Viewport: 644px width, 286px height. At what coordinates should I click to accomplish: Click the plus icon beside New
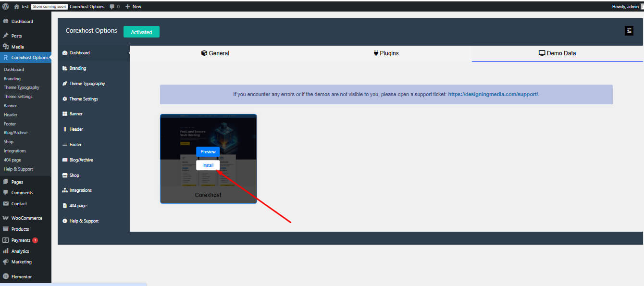point(127,7)
